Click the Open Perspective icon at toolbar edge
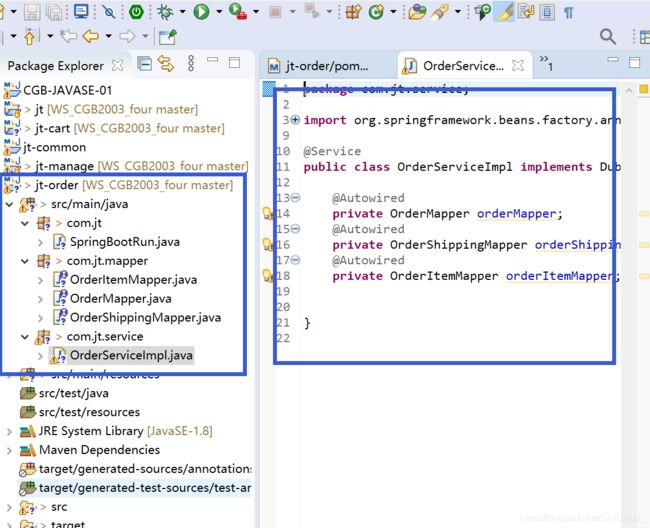 (645, 37)
